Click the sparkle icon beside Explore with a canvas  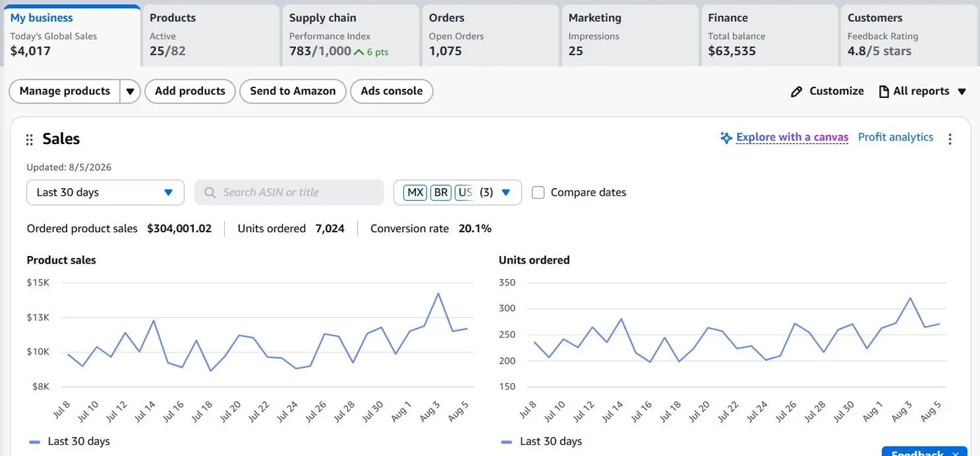(x=727, y=138)
